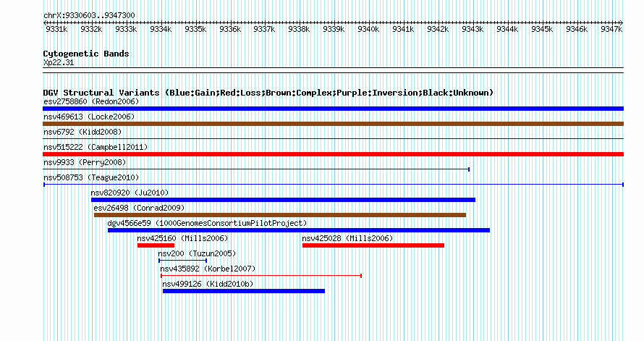Click the Xp22.31 cytogenetic band line
Screen dimensions: 644x341
pos(333,70)
